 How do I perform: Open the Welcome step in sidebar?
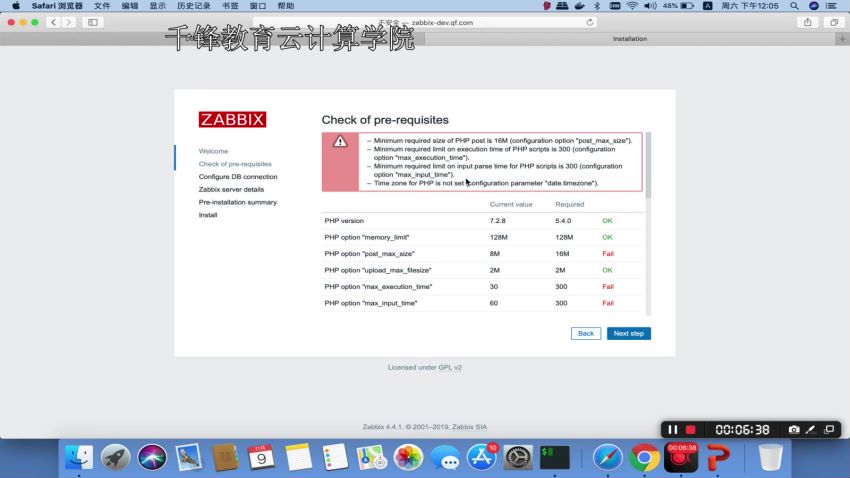pyautogui.click(x=213, y=151)
